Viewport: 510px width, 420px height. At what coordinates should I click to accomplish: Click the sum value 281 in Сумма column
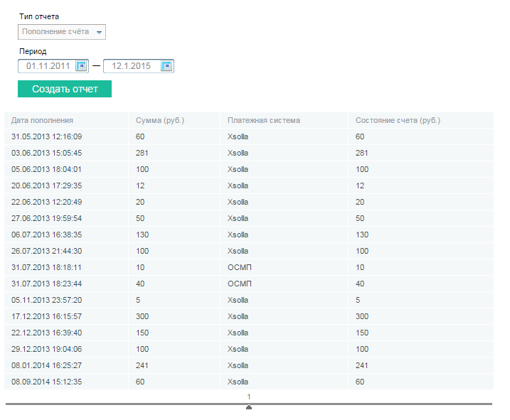(142, 153)
